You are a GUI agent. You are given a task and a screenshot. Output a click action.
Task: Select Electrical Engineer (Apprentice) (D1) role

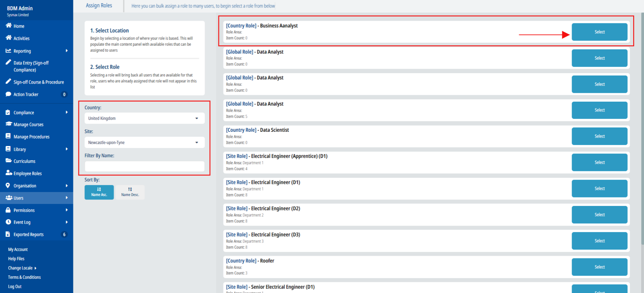pos(599,162)
